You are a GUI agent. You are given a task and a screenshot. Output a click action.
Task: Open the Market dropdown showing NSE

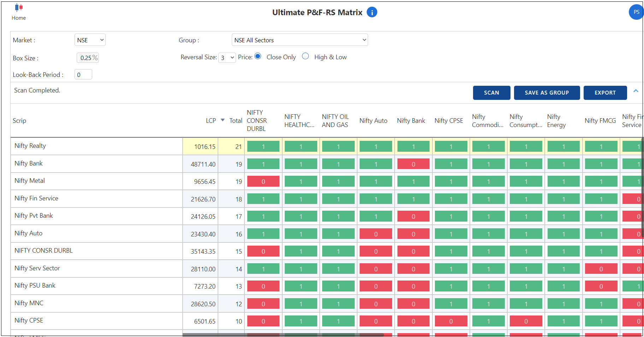tap(90, 40)
